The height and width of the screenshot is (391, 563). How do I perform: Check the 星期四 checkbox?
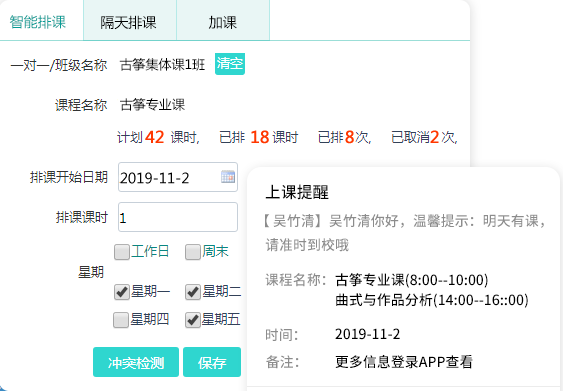121,320
